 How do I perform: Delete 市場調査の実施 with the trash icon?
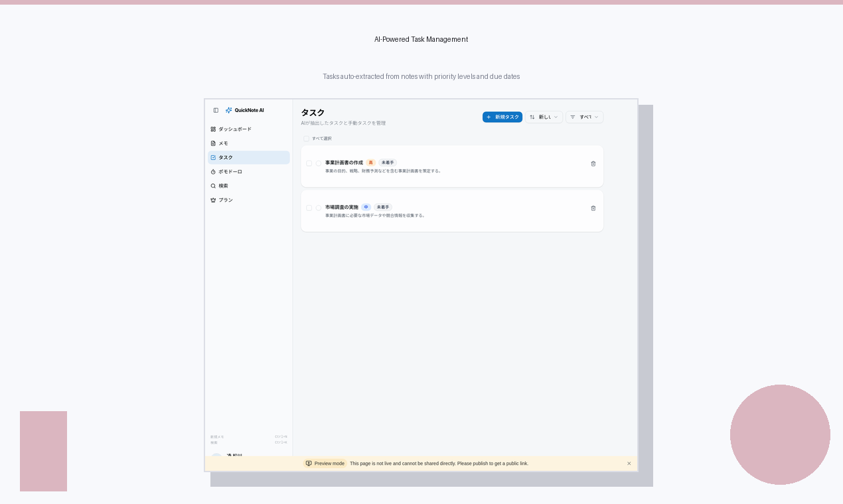click(x=593, y=208)
